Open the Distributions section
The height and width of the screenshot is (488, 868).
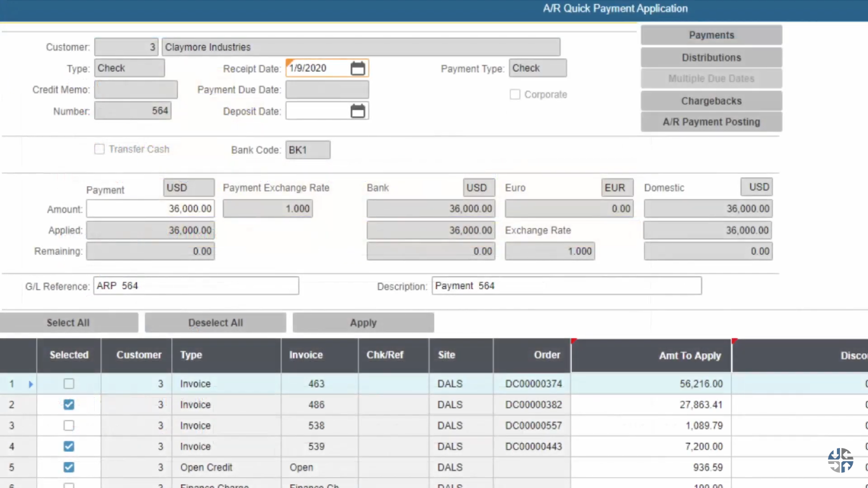[711, 57]
